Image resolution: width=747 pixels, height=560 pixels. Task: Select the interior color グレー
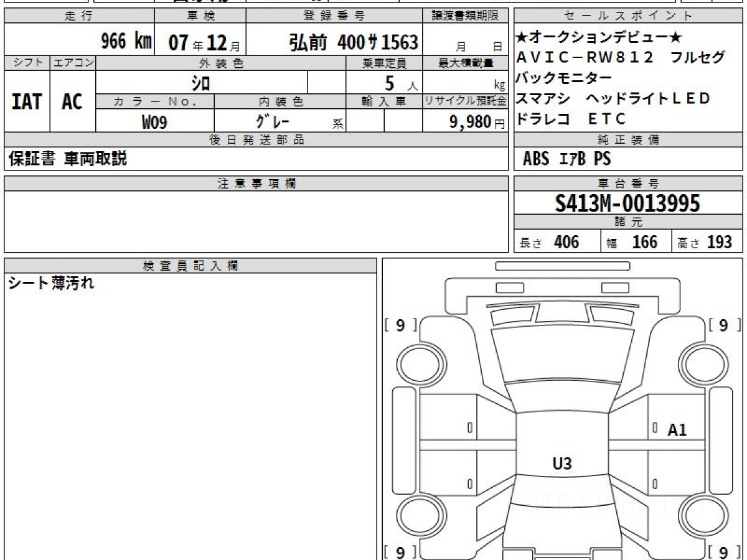274,121
